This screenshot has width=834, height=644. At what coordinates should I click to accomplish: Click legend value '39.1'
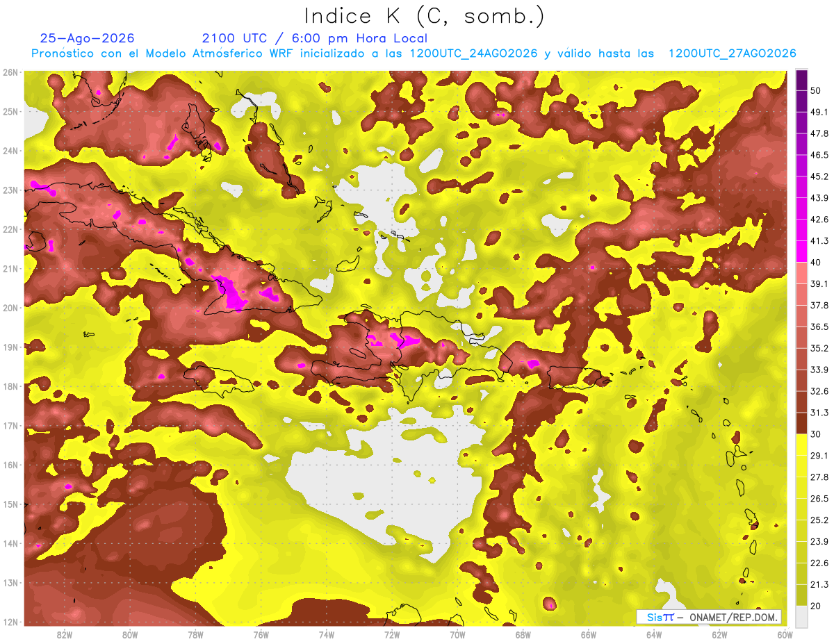(819, 283)
